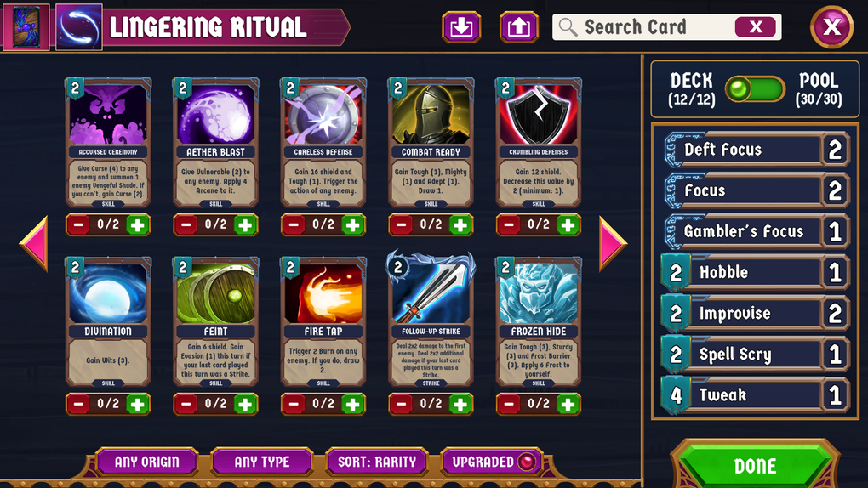This screenshot has width=868, height=488.
Task: Select Tweak entry in deck list
Action: coord(757,395)
